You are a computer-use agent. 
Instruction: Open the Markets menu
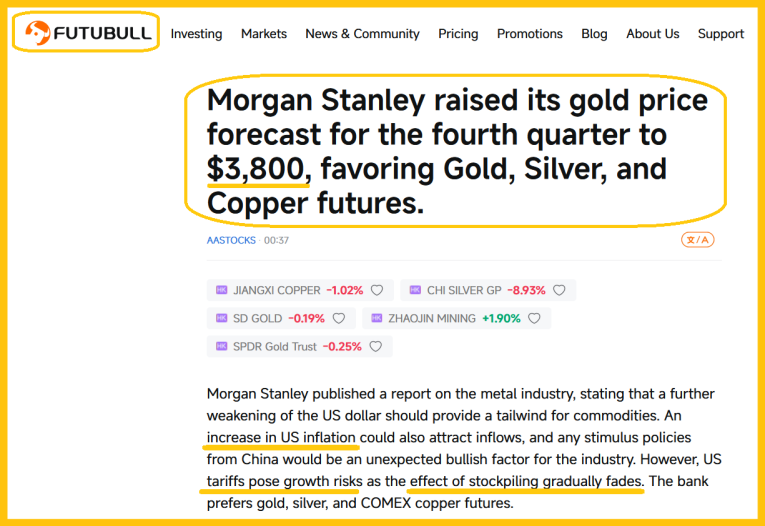click(264, 34)
